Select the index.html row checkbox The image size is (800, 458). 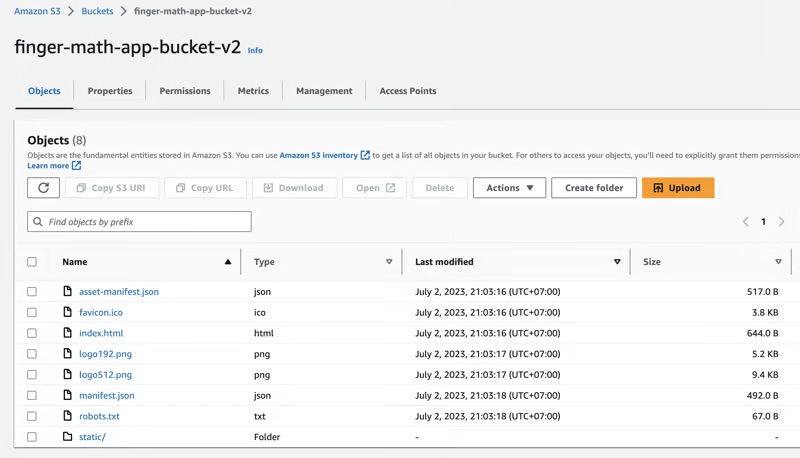pos(32,333)
